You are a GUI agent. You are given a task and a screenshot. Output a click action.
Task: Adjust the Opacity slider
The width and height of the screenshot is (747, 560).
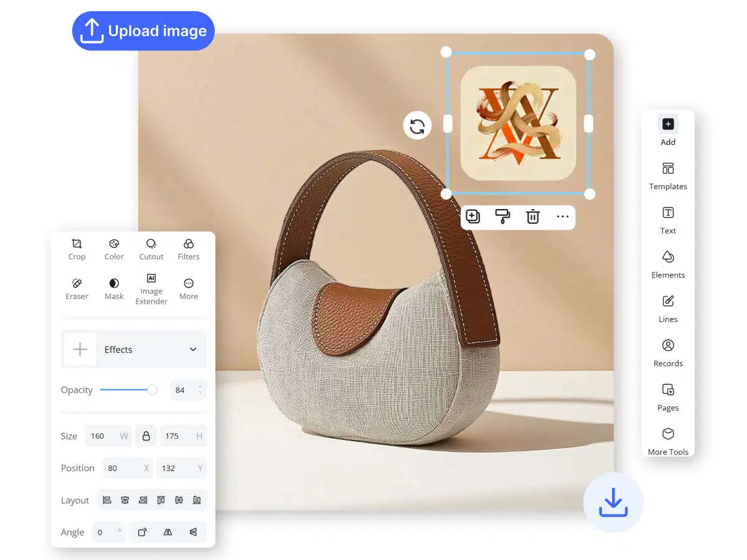[152, 390]
